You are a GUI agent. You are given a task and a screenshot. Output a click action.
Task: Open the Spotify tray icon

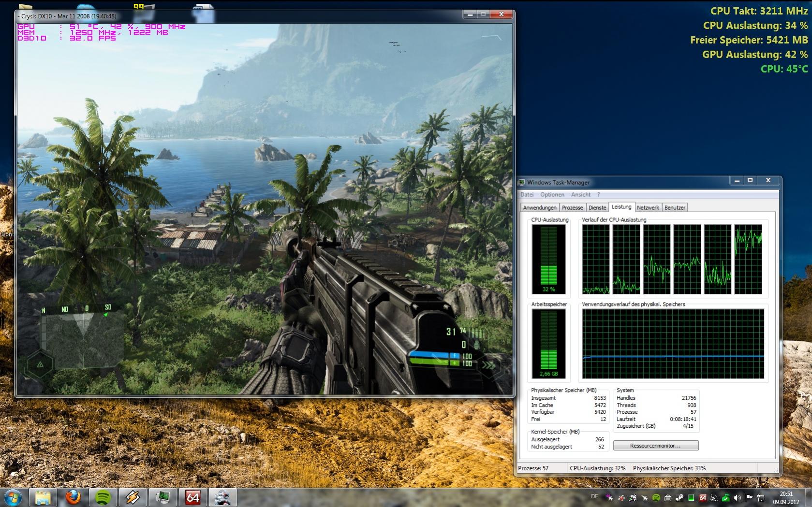point(656,498)
